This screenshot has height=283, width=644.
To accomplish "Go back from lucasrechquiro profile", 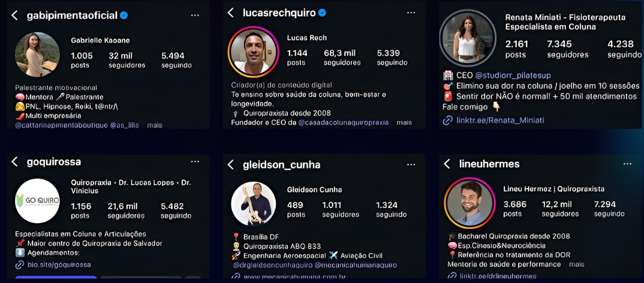I will pos(230,13).
